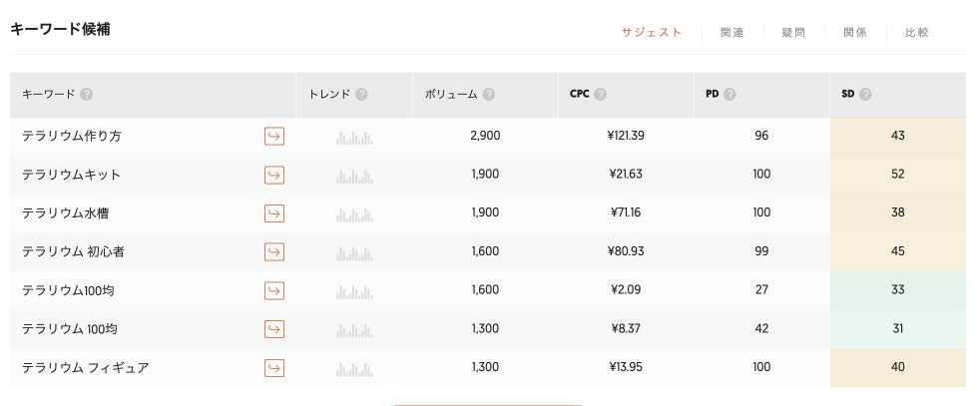The width and height of the screenshot is (980, 406).
Task: View trend chart for テラリウムキット
Action: click(354, 177)
